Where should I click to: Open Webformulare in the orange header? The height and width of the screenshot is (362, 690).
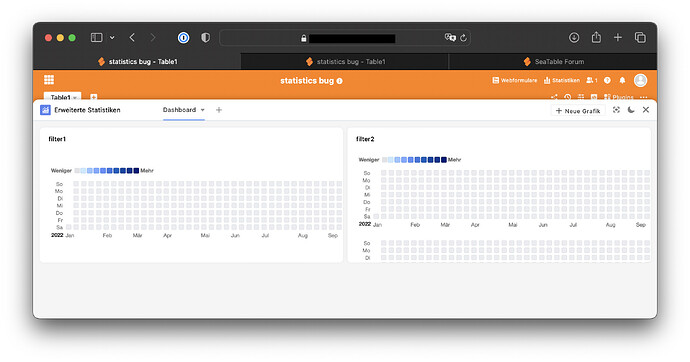pos(514,80)
